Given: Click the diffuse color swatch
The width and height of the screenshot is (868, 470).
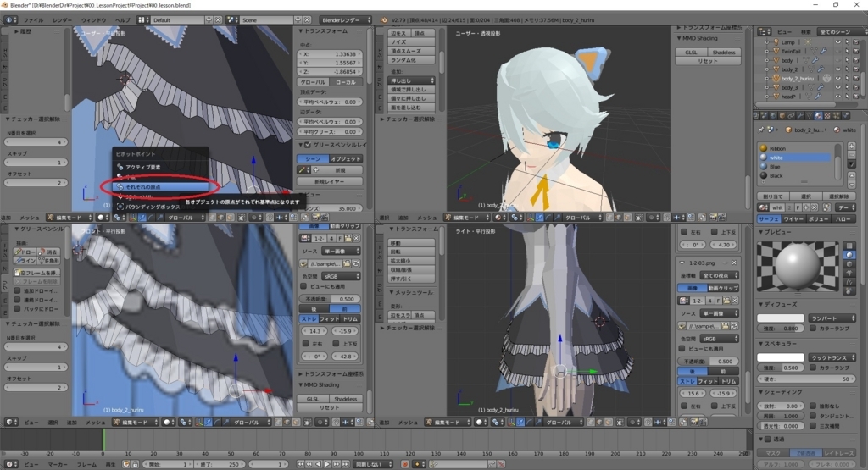Looking at the screenshot, I should [781, 318].
